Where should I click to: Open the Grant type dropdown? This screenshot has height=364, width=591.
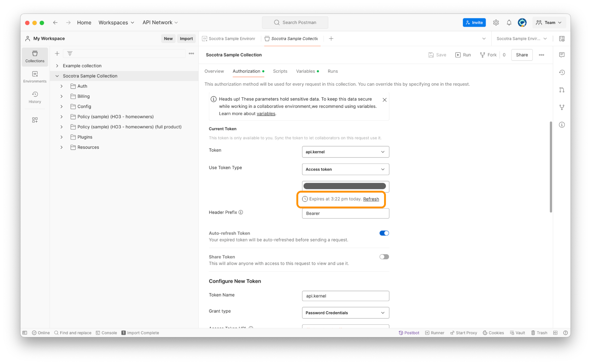345,313
